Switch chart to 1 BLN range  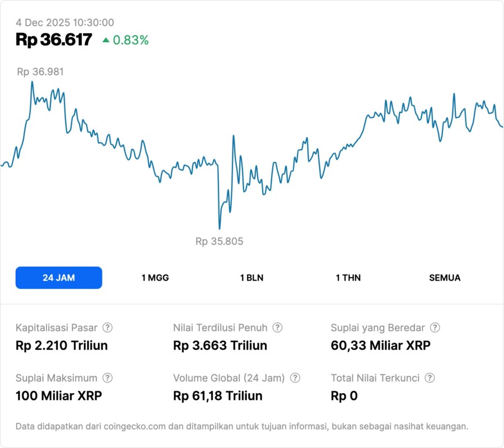coord(251,278)
